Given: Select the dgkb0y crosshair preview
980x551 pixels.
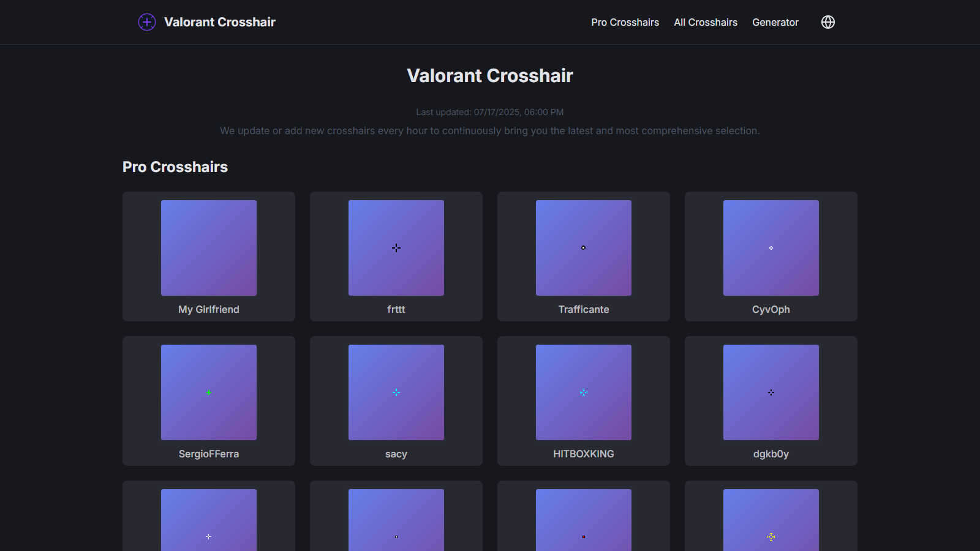Looking at the screenshot, I should (x=771, y=392).
